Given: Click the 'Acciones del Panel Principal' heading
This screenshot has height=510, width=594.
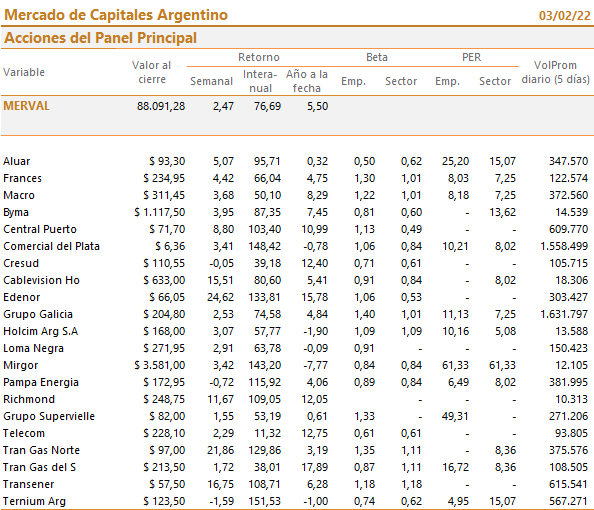Looking at the screenshot, I should [x=100, y=38].
